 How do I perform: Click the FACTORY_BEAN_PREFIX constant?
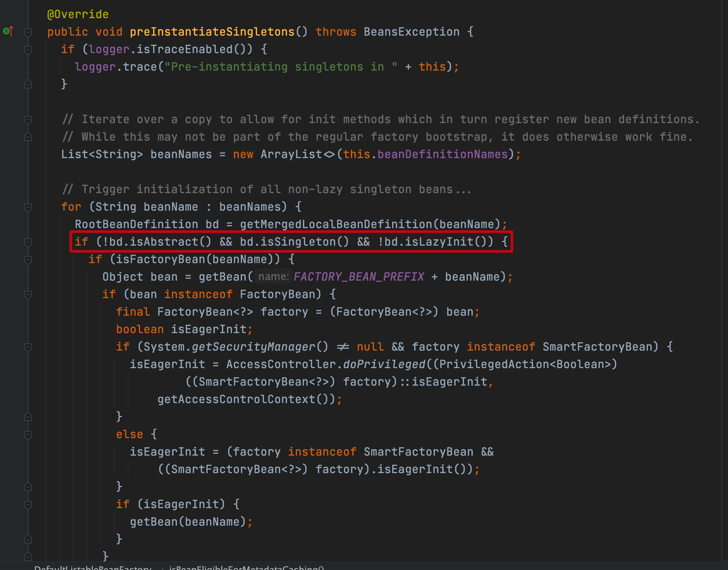[x=359, y=277]
